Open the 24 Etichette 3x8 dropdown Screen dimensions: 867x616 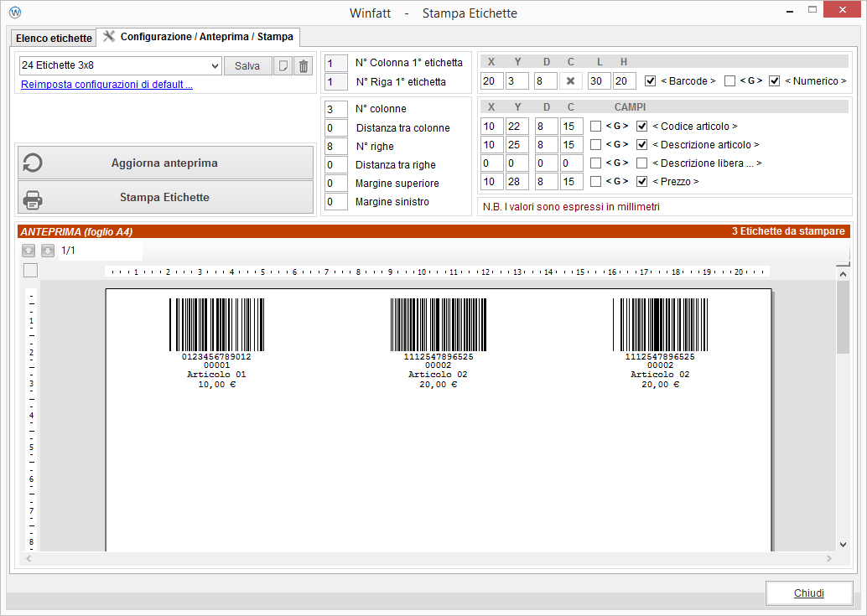pos(121,65)
